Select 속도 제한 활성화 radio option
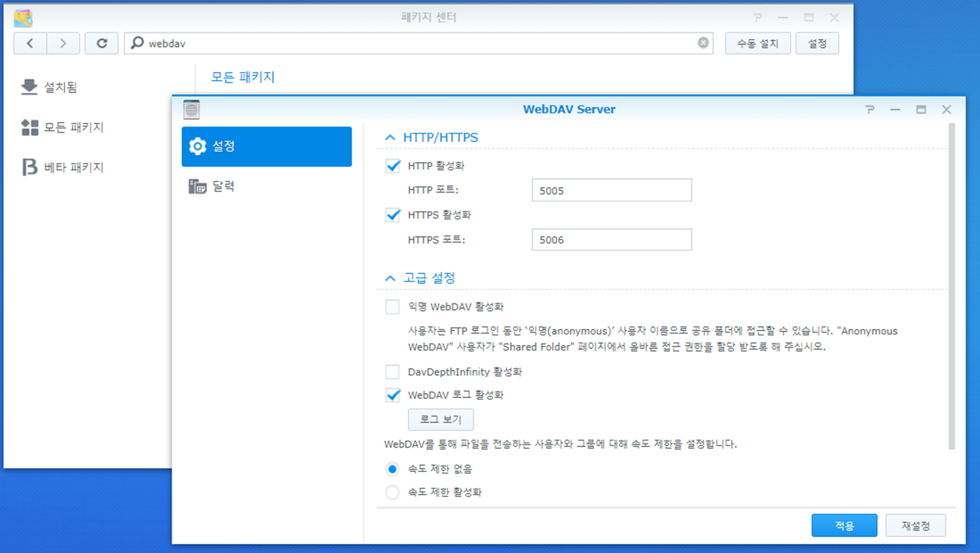The image size is (980, 553). pyautogui.click(x=393, y=492)
